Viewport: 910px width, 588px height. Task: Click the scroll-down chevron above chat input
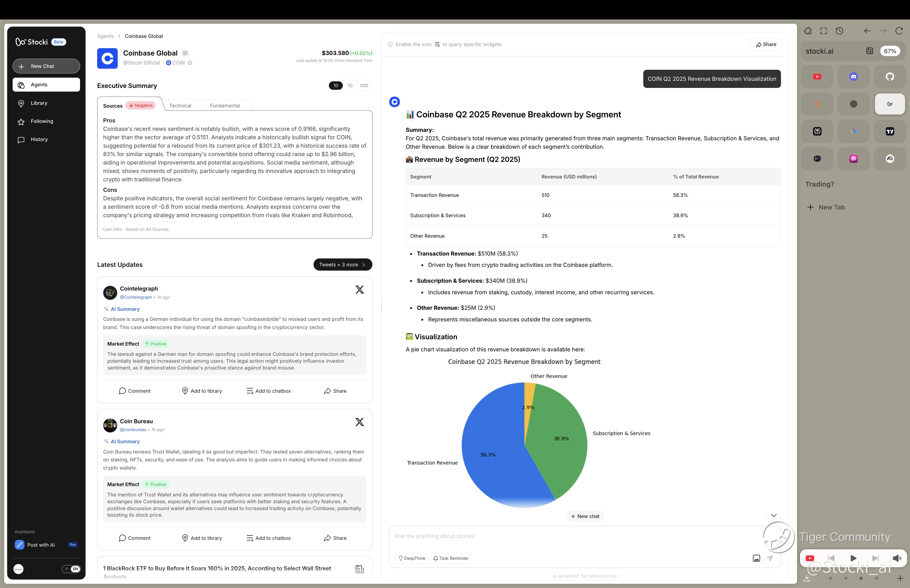(773, 515)
